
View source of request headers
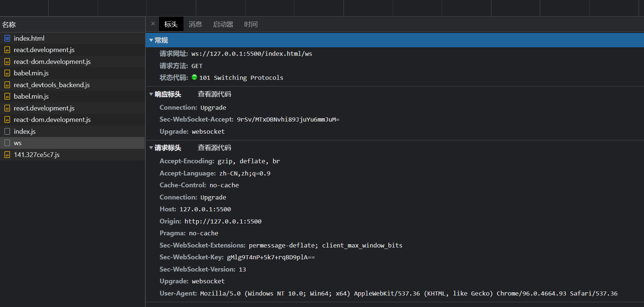point(214,148)
